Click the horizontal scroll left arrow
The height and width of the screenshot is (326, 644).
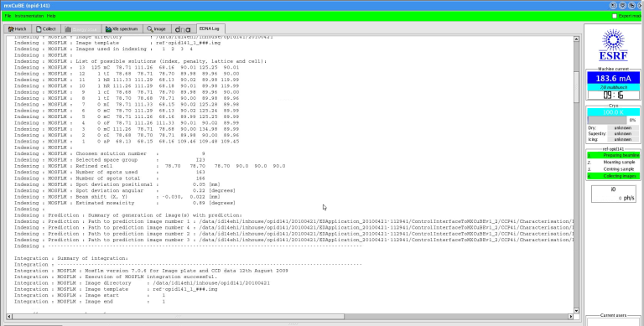[9, 317]
